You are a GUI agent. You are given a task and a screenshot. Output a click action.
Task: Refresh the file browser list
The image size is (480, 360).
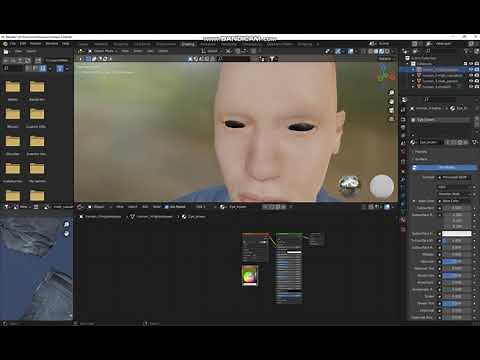28,60
